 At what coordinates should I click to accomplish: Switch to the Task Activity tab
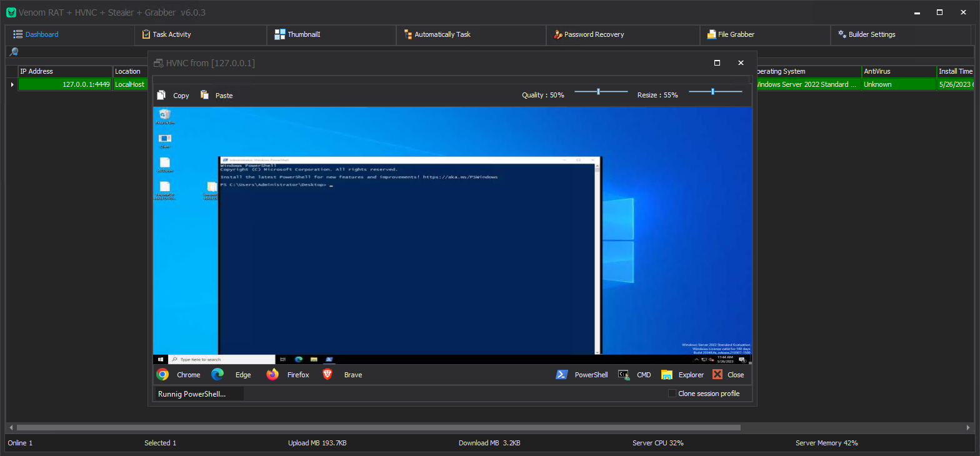(x=201, y=34)
